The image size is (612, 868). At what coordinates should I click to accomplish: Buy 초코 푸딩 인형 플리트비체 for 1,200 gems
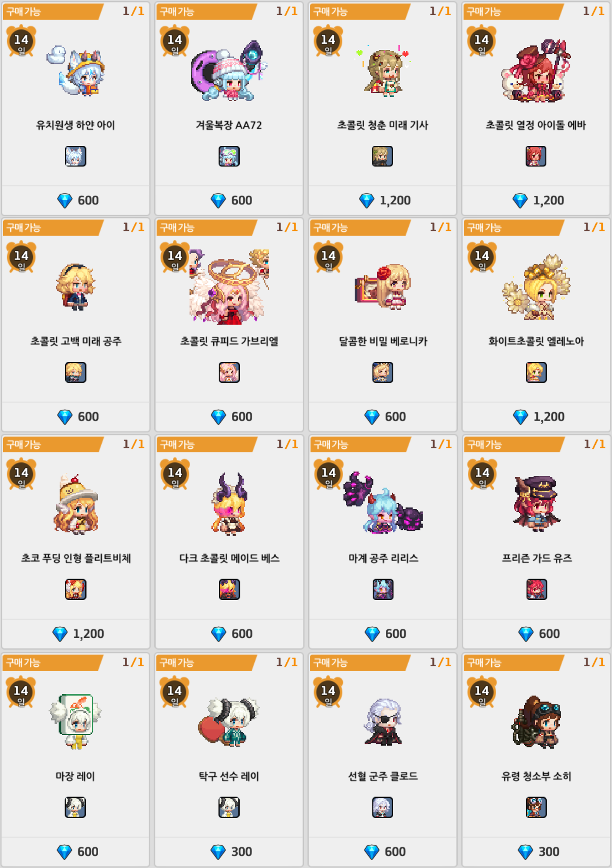(x=78, y=634)
